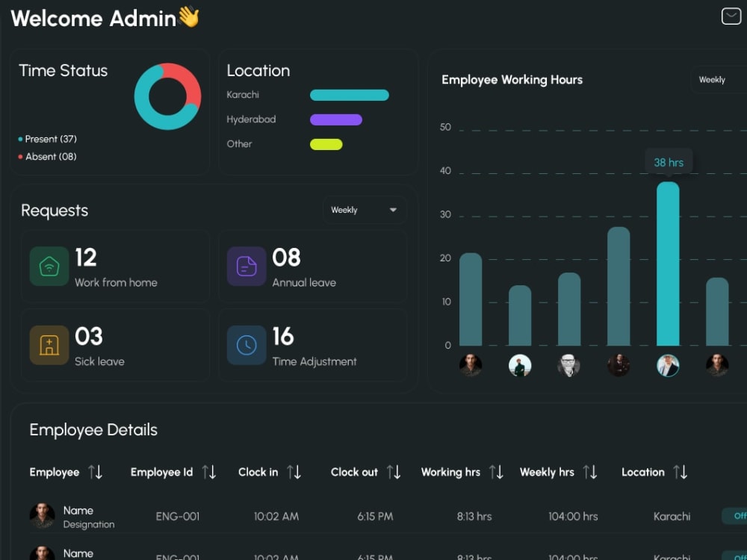The image size is (747, 560).
Task: Click the 104:00 hrs cell in first row
Action: click(573, 516)
